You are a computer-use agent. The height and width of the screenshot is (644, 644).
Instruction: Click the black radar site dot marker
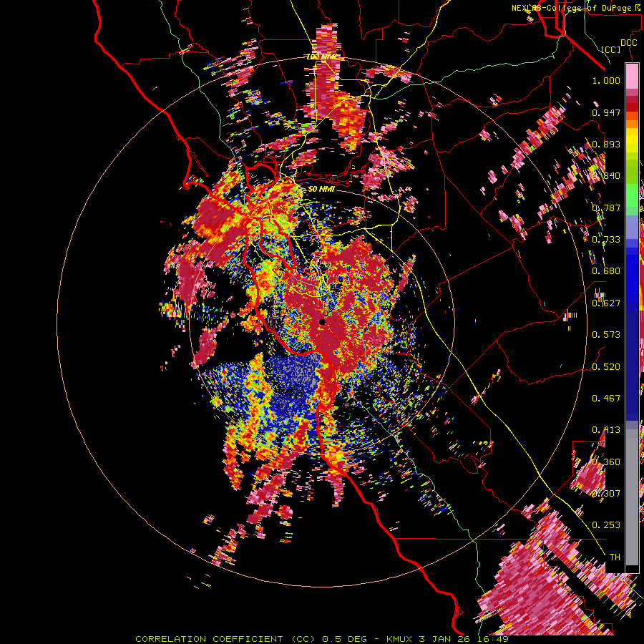(x=322, y=322)
